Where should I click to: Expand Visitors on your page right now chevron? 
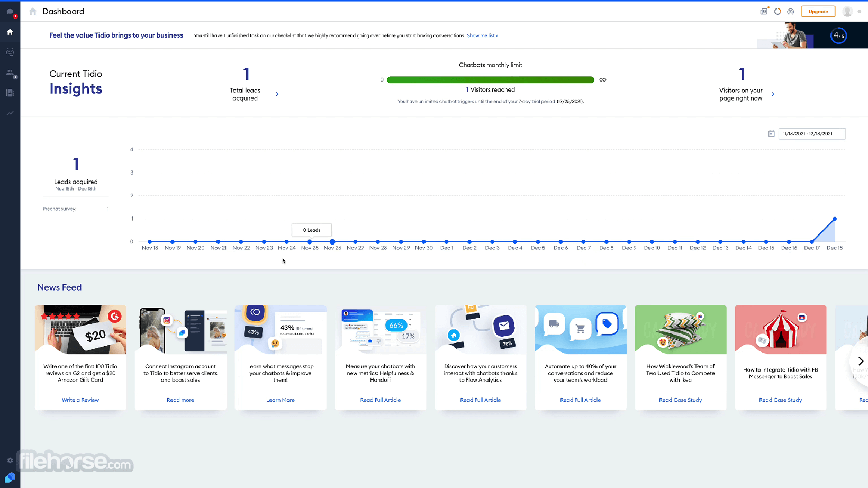773,94
